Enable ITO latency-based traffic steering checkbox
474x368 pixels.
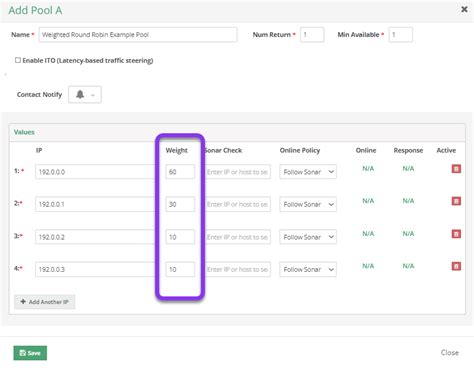[18, 60]
